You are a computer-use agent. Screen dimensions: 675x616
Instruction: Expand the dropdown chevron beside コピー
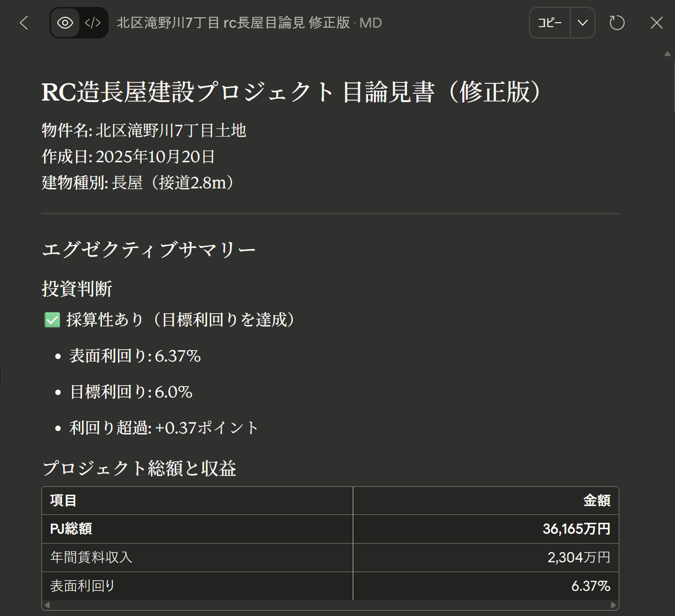click(583, 23)
